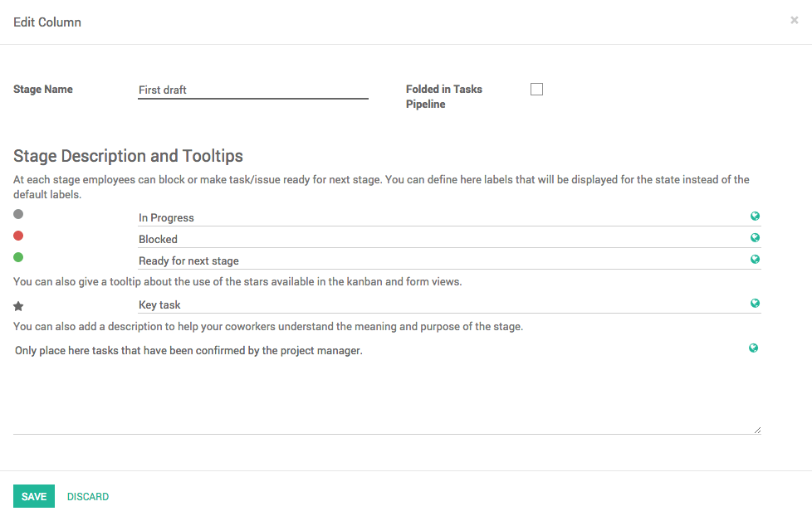
Task: Close the Edit Column dialog
Action: (794, 21)
